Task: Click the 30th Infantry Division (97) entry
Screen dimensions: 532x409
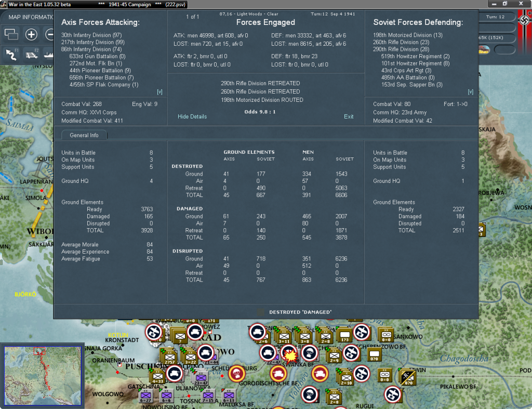Action: pyautogui.click(x=91, y=35)
